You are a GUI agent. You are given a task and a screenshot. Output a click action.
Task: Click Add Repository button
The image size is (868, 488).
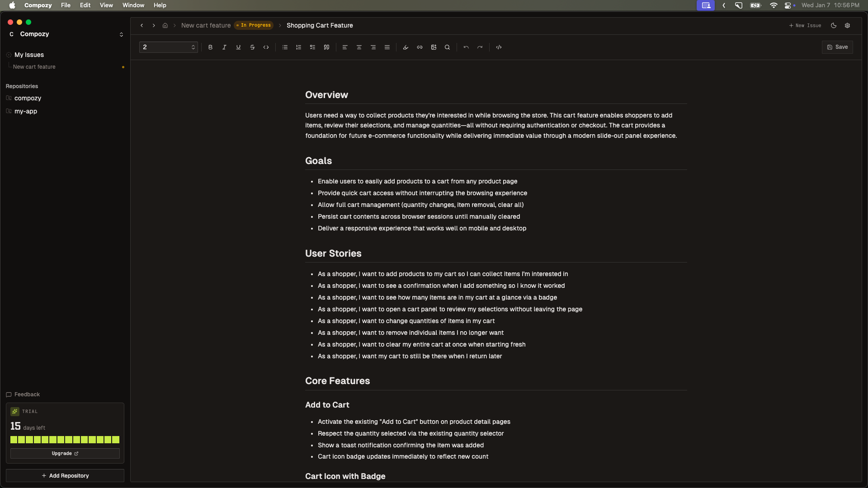tap(65, 475)
